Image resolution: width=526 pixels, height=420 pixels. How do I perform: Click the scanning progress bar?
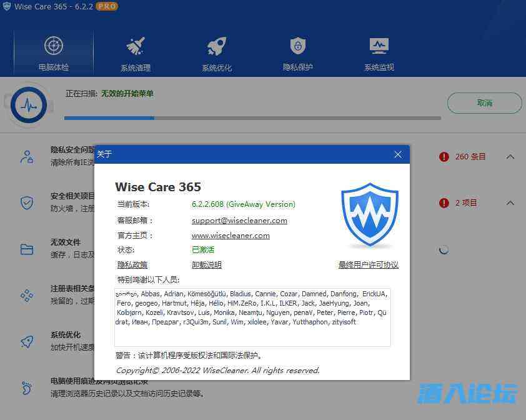[252, 118]
